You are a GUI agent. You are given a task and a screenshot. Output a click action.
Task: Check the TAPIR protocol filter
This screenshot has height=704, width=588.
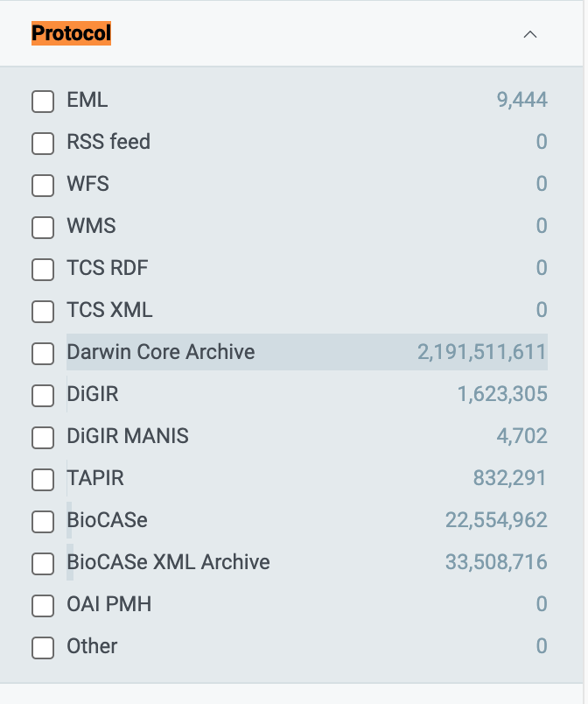click(x=42, y=479)
